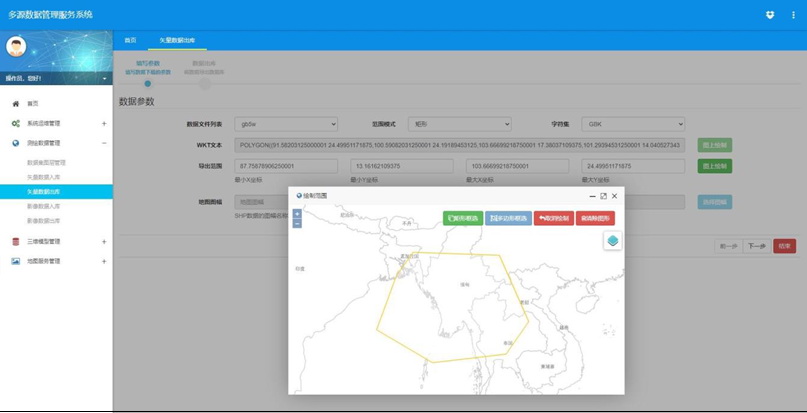The height and width of the screenshot is (413, 807).
Task: Click the user avatar in the sidebar
Action: (17, 47)
